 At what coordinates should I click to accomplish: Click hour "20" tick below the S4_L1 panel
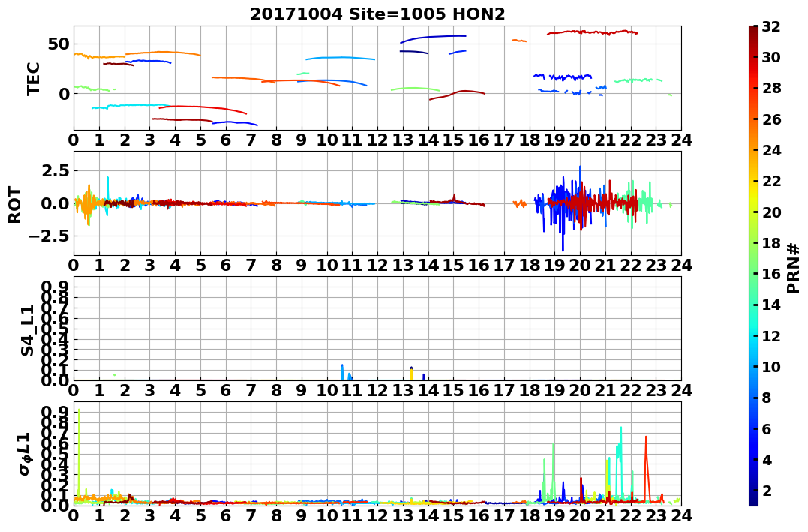pos(580,390)
